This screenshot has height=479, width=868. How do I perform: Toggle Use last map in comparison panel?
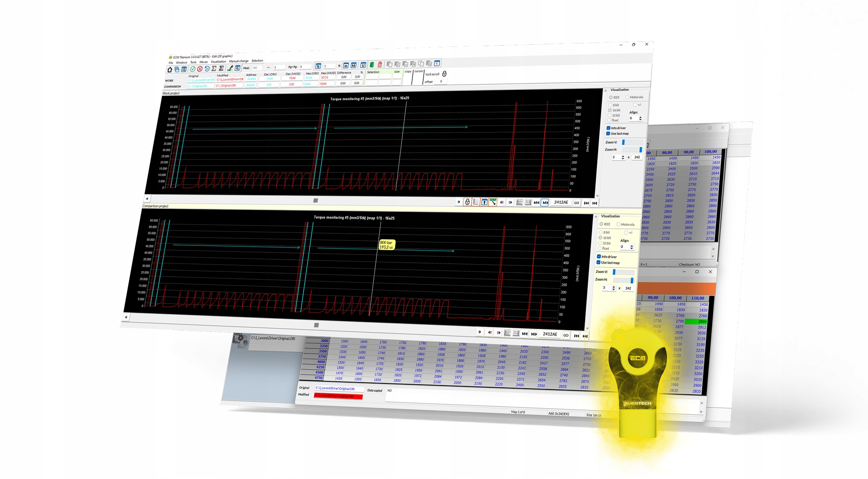[598, 262]
